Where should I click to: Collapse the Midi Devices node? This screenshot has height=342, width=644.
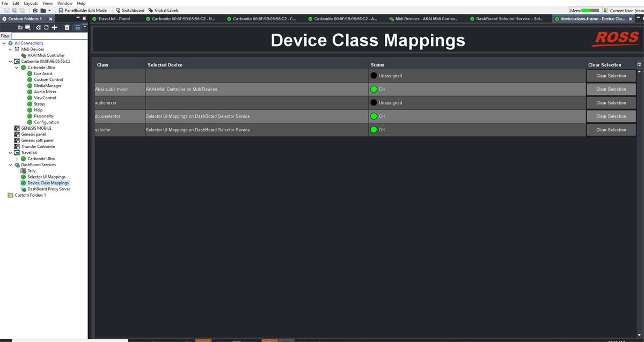10,49
